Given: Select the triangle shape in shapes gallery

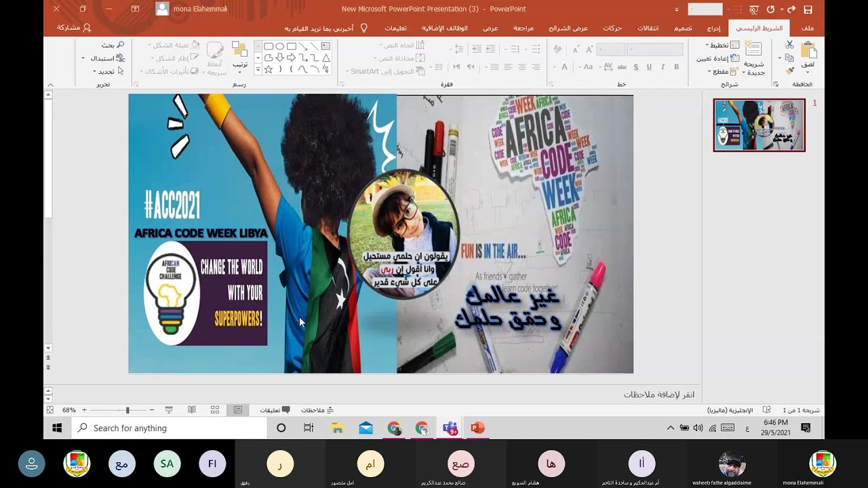Looking at the screenshot, I should point(325,58).
